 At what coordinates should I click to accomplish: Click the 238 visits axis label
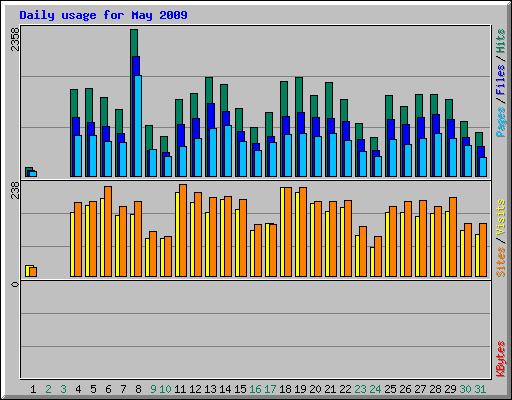(15, 190)
